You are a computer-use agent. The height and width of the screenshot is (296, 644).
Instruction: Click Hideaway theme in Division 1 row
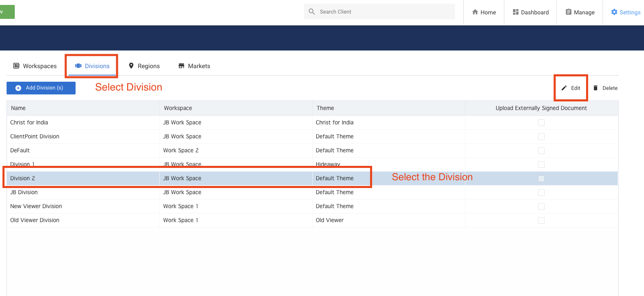[x=328, y=164]
